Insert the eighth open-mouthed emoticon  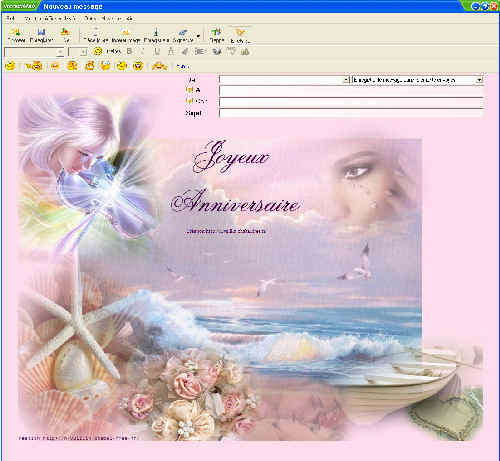138,66
